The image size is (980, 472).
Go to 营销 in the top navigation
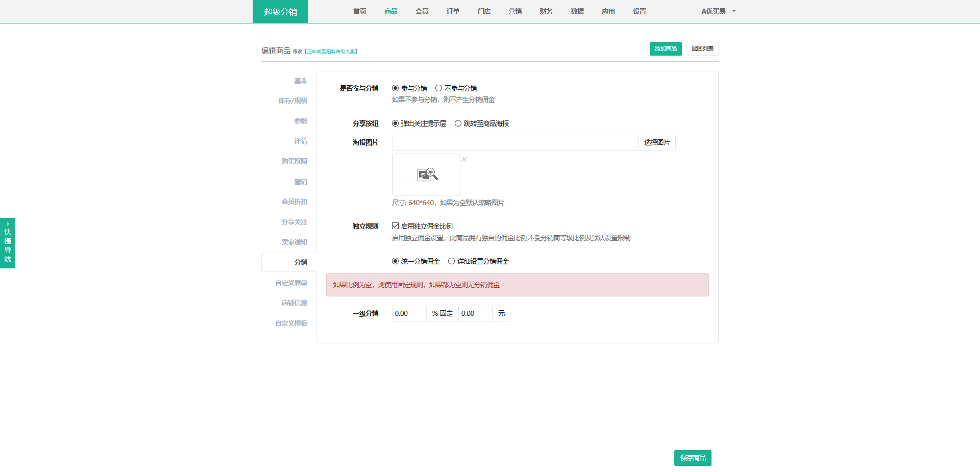pos(515,11)
